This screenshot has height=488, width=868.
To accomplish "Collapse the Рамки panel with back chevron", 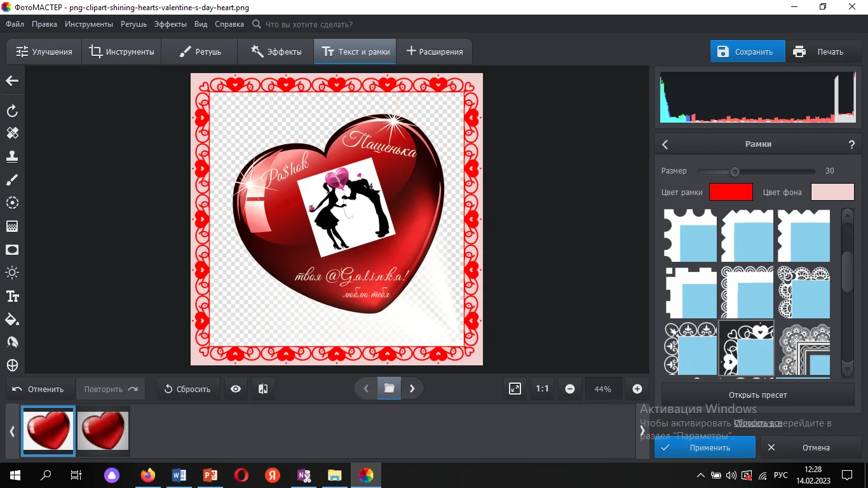I will pos(665,144).
